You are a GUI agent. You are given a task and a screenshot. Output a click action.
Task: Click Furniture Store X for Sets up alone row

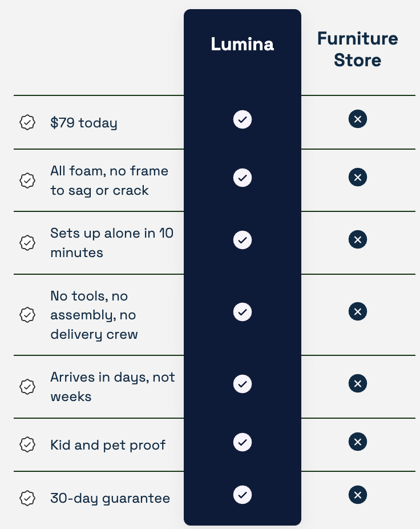(358, 239)
